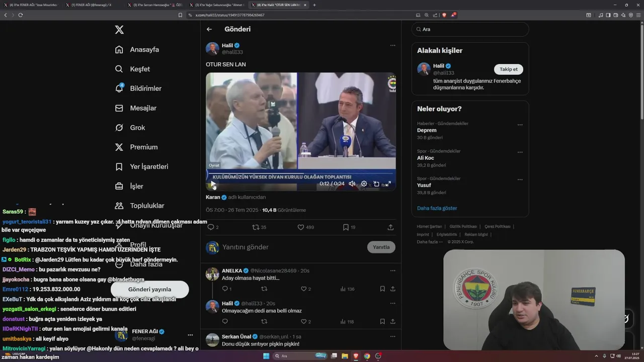Toggle video fullscreen
644x362 pixels.
tap(388, 184)
